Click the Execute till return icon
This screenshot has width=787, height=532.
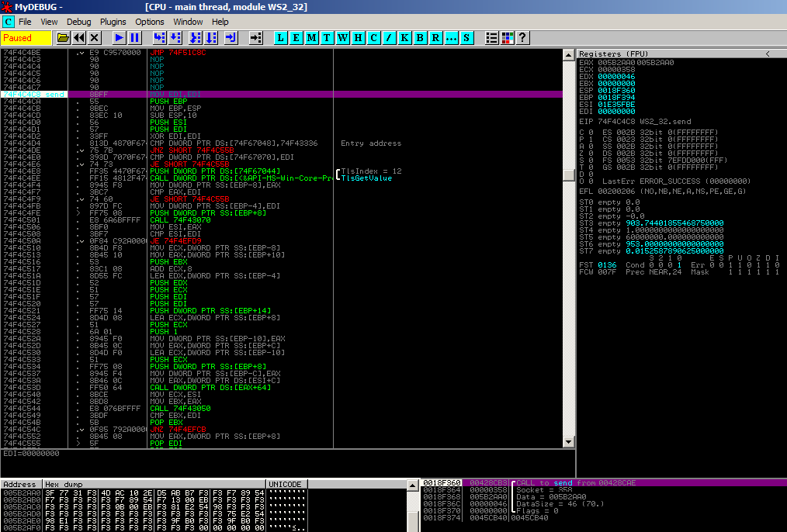click(x=231, y=37)
